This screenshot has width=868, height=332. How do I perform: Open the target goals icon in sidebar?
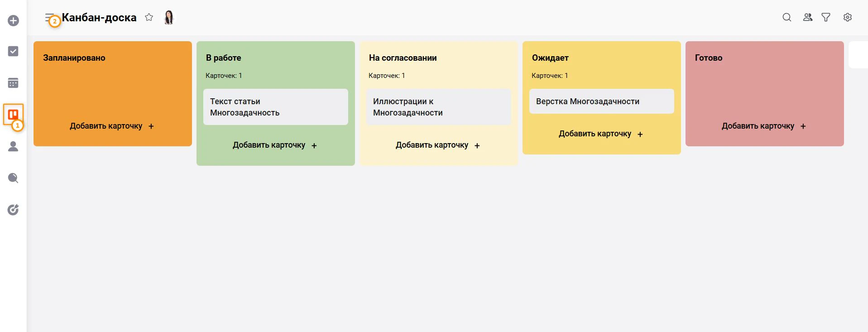point(13,210)
